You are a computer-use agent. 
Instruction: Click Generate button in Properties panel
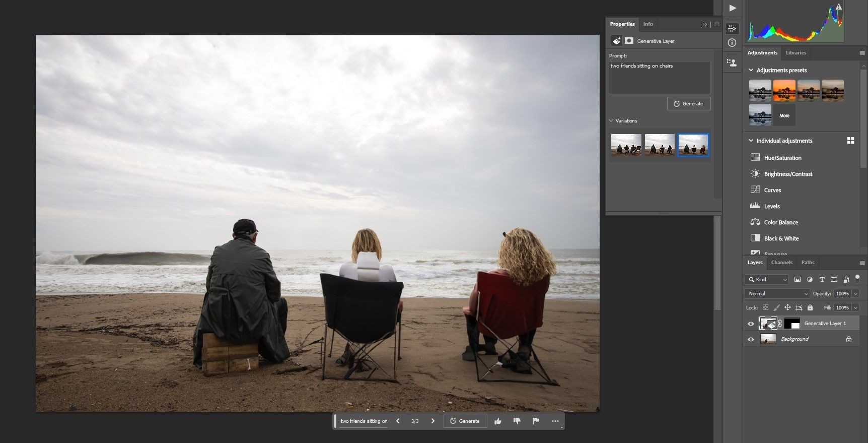689,104
